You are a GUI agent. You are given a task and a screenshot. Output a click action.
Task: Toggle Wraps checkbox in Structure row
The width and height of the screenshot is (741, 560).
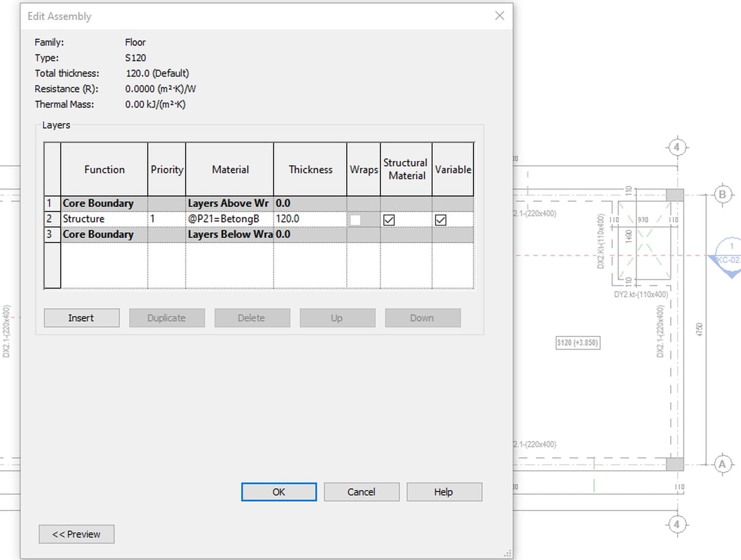(355, 220)
